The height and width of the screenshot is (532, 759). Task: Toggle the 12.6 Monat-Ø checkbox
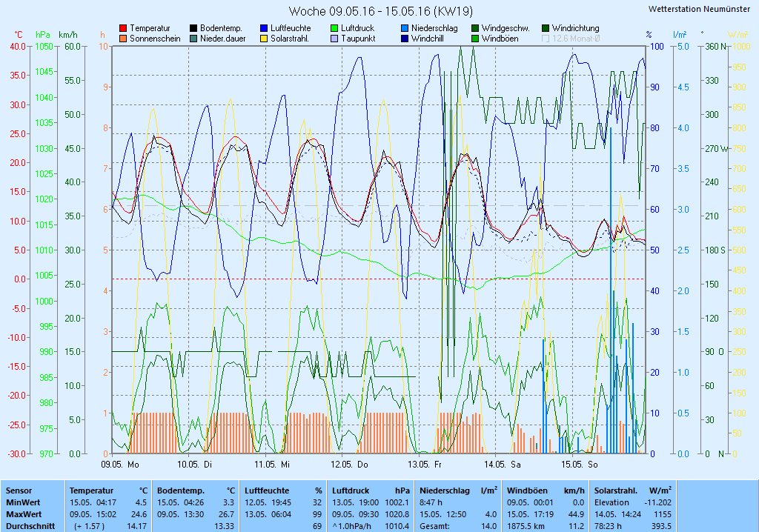(x=546, y=39)
